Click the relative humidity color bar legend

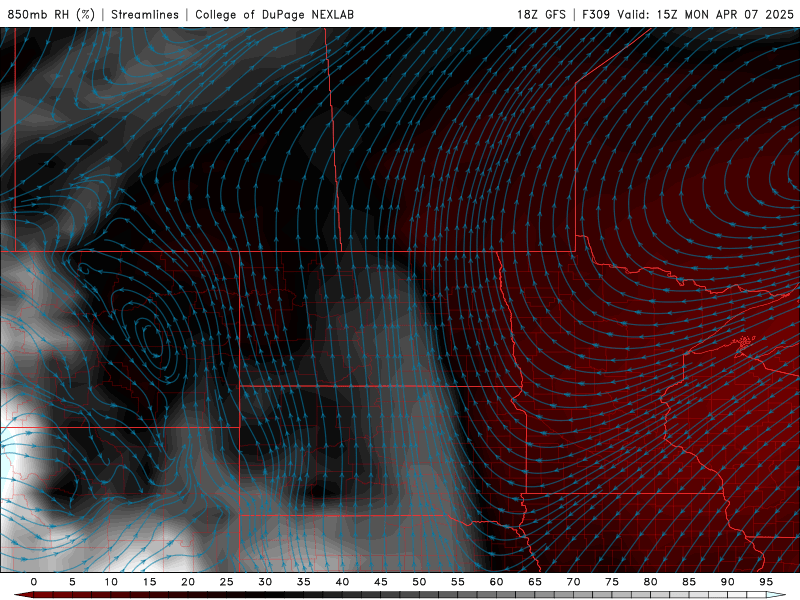click(400, 595)
